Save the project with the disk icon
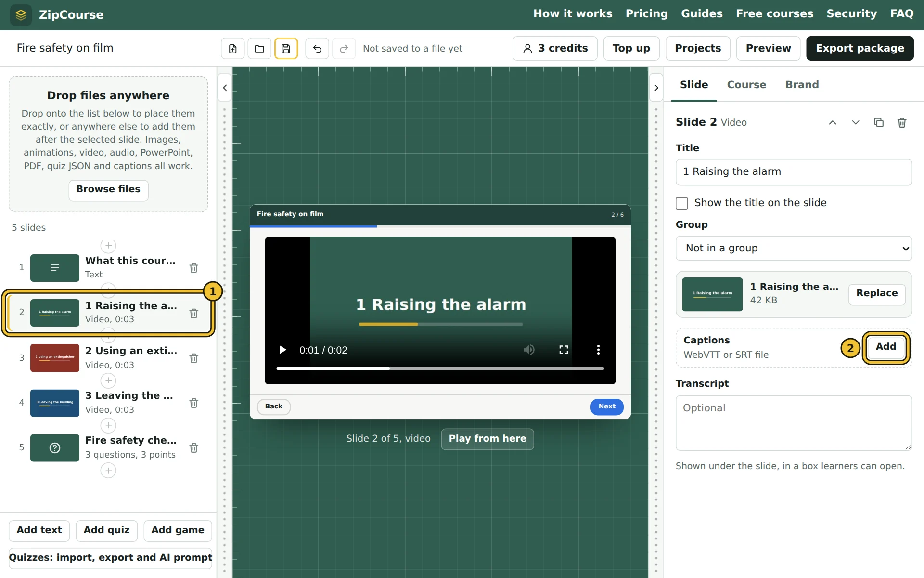 coord(286,48)
